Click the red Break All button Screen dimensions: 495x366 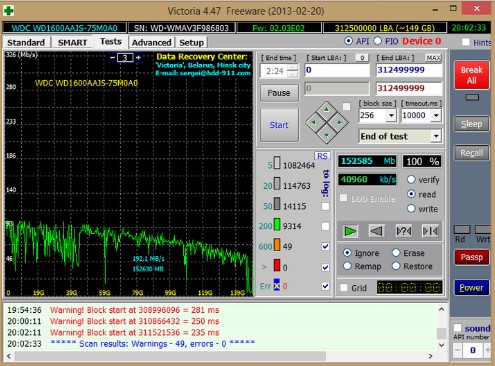472,75
